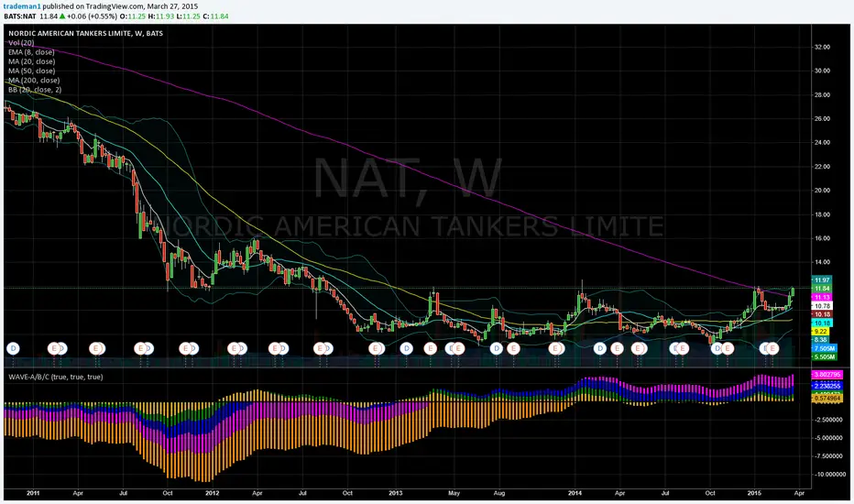This screenshot has height=504, width=854.
Task: Click the leftmost D dividend marker
Action: tap(13, 348)
